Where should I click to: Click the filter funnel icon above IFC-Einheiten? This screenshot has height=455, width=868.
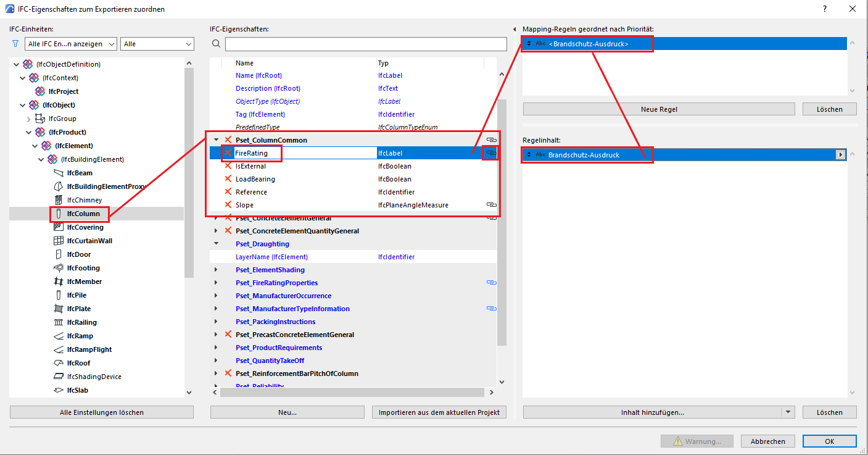coord(15,44)
